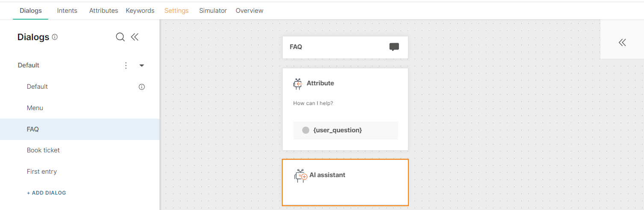Collapse the Dialogs sidebar panel
The image size is (644, 210).
click(135, 37)
